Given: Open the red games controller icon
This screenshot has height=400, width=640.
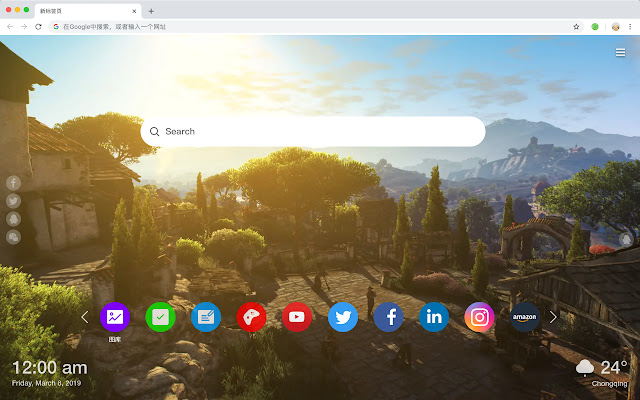Looking at the screenshot, I should pyautogui.click(x=251, y=317).
